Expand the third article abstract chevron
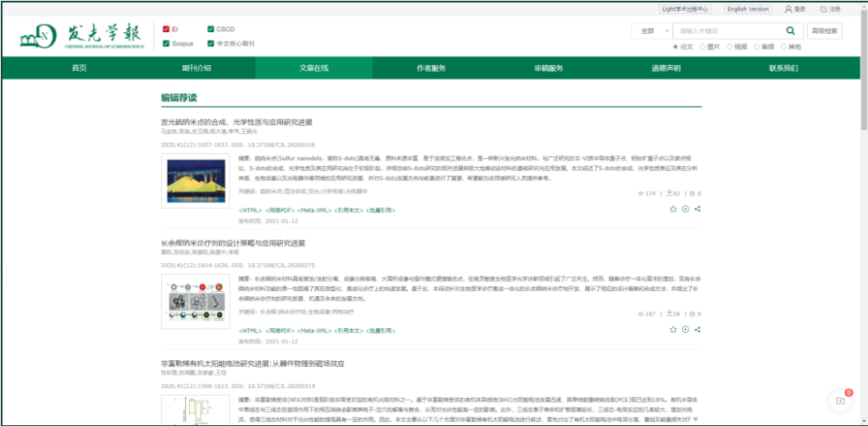This screenshot has height=426, width=868. (696, 418)
